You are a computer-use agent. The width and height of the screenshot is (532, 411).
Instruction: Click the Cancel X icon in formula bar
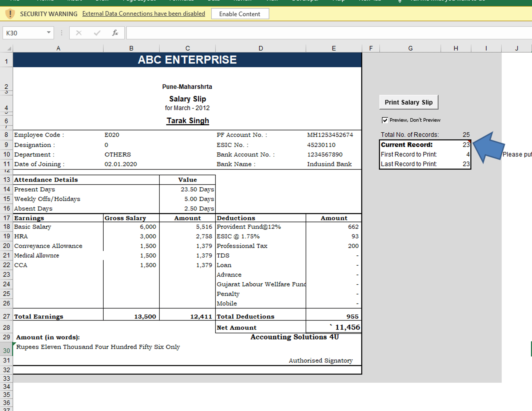(x=79, y=33)
